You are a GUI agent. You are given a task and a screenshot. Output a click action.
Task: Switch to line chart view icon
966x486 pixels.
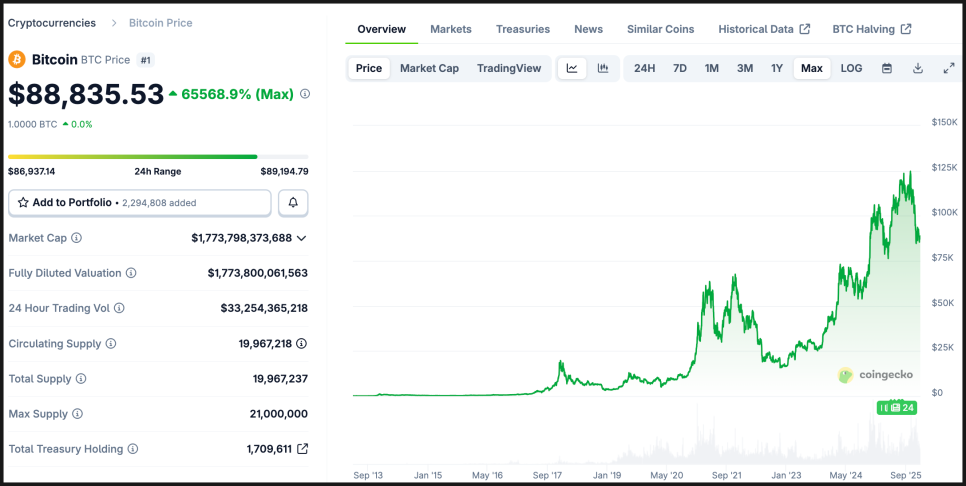pos(572,68)
